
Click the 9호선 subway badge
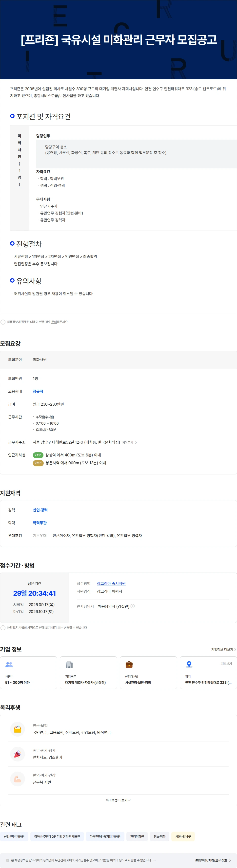click(x=38, y=463)
